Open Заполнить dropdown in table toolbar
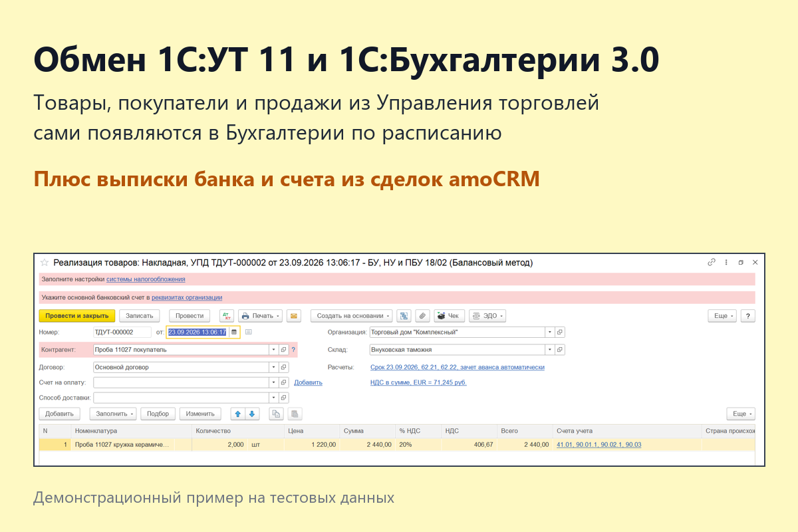The height and width of the screenshot is (532, 798). coord(113,414)
